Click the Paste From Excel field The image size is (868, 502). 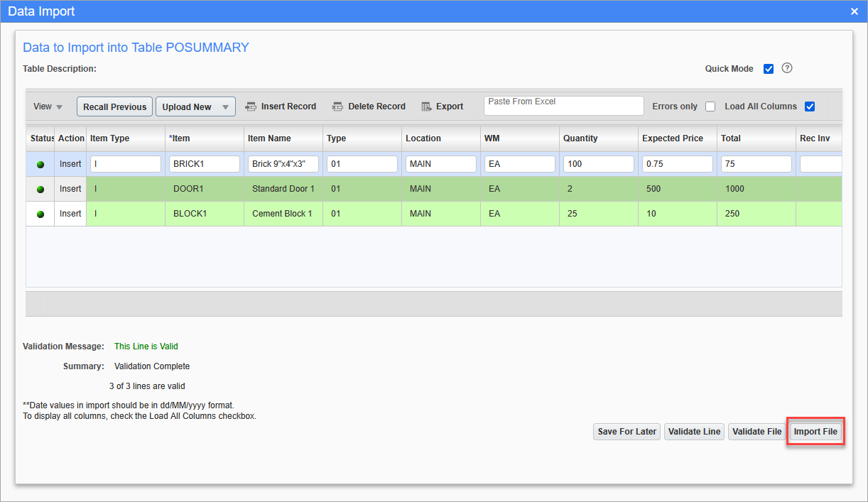[564, 106]
